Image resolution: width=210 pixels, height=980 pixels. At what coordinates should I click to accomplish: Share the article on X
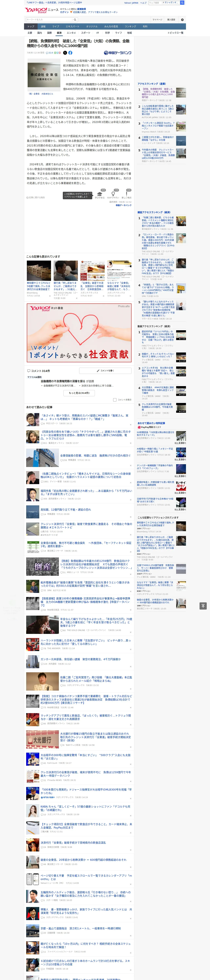(x=65, y=53)
